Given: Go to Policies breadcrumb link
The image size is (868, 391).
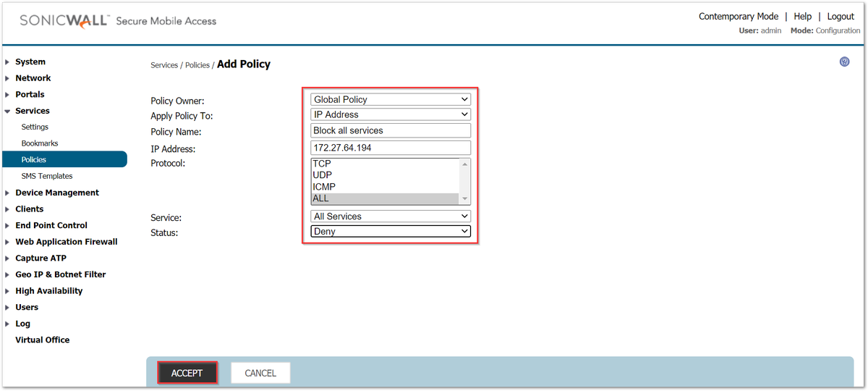Looking at the screenshot, I should coord(197,65).
